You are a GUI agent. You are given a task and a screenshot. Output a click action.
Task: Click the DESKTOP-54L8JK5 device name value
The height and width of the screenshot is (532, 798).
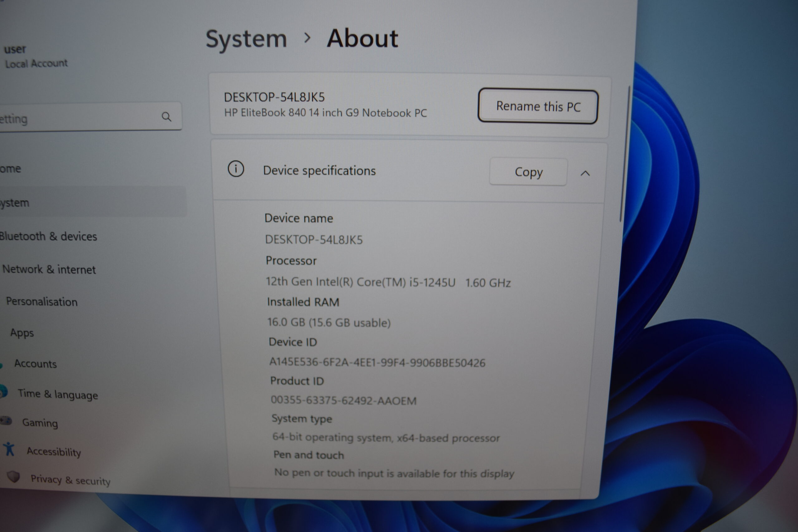pyautogui.click(x=314, y=240)
